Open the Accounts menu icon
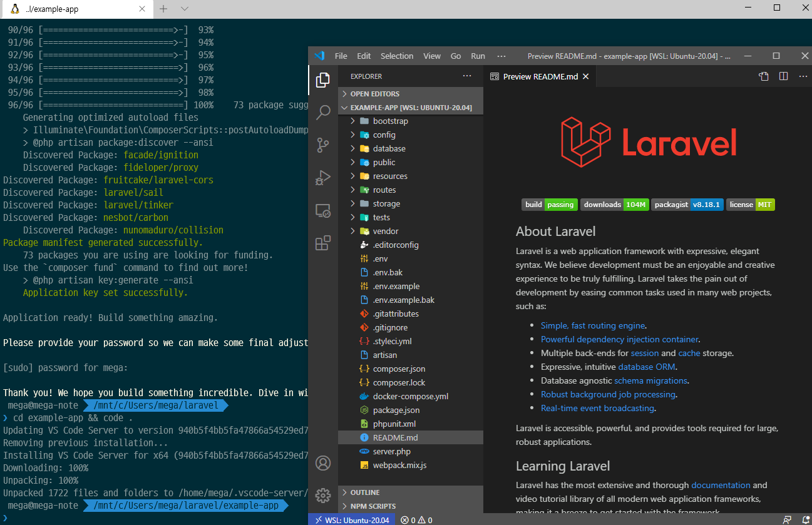Viewport: 812px width, 525px height. point(323,463)
